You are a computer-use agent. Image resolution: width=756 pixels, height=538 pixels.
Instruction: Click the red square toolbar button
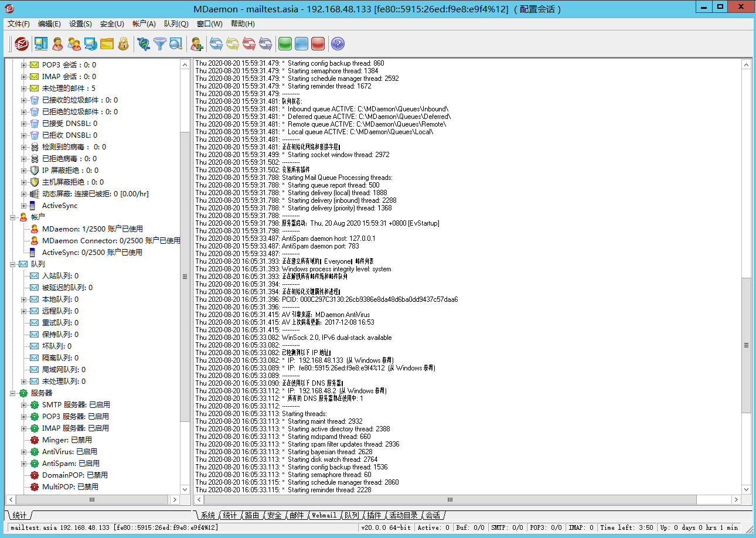pos(318,43)
